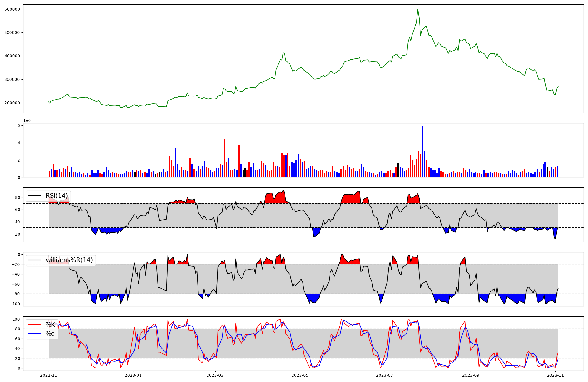Click the williams%R(14) legend label
The width and height of the screenshot is (588, 382).
click(69, 260)
